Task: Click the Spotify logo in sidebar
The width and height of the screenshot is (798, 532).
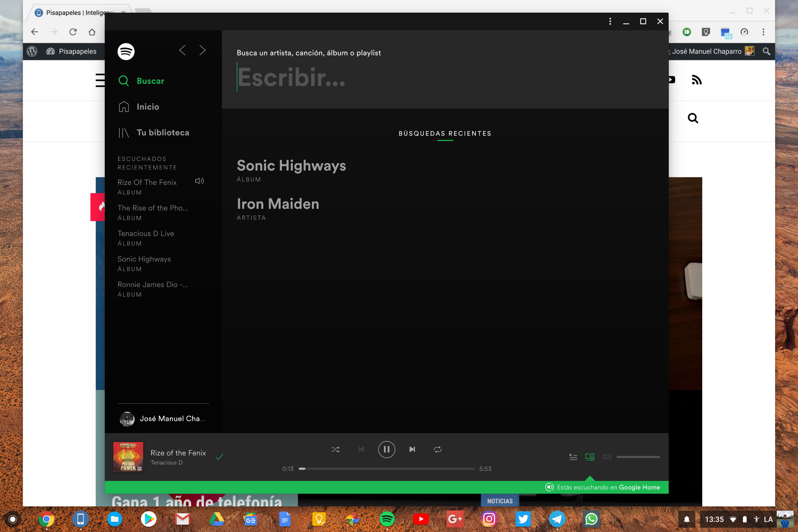Action: [126, 52]
